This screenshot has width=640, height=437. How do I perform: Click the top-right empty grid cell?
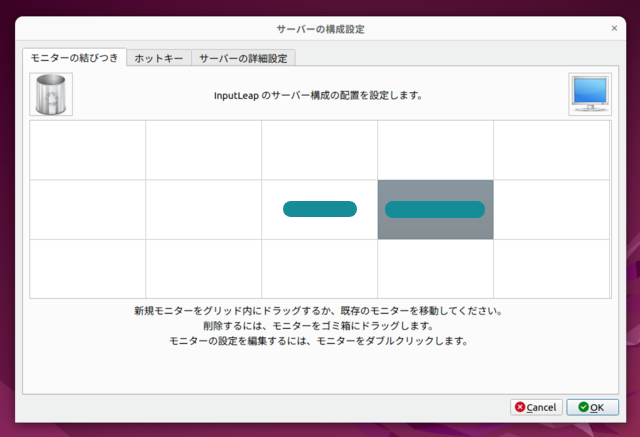[x=551, y=150]
